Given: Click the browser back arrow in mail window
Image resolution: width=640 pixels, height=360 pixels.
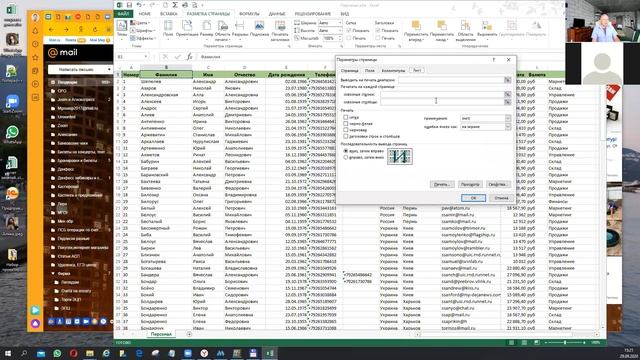Looking at the screenshot, I should click(x=51, y=29).
